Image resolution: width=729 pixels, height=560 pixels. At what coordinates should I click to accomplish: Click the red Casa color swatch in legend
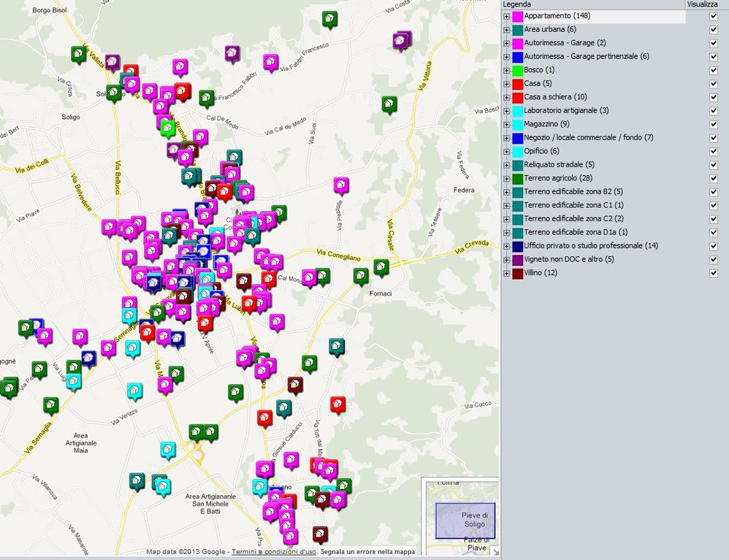(517, 84)
